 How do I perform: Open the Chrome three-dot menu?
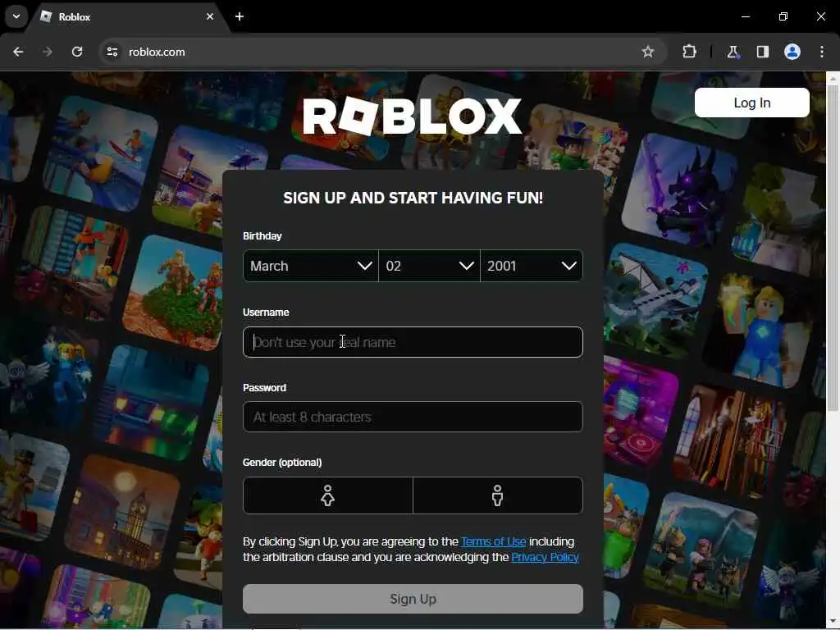tap(822, 52)
